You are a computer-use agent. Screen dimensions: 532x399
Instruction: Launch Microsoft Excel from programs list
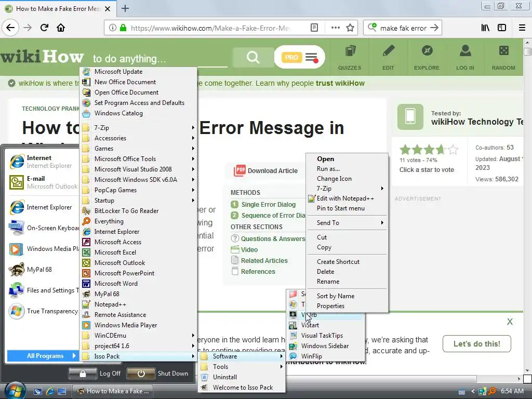tap(138, 252)
